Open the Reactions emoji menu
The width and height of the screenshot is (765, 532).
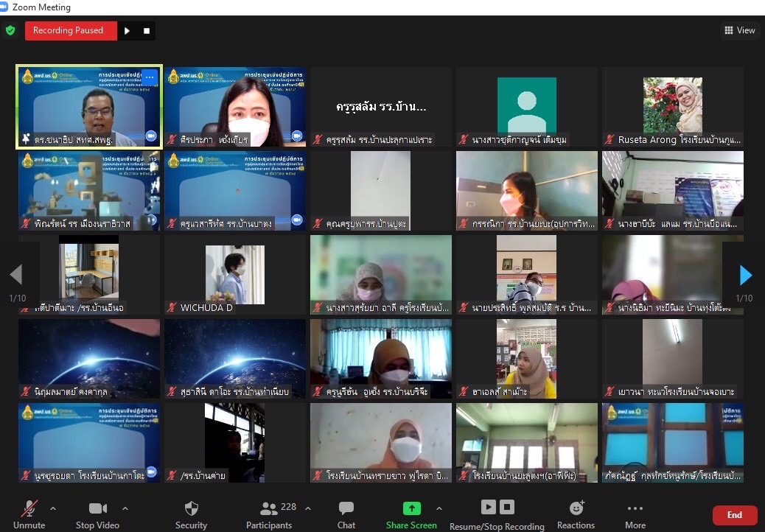(576, 508)
